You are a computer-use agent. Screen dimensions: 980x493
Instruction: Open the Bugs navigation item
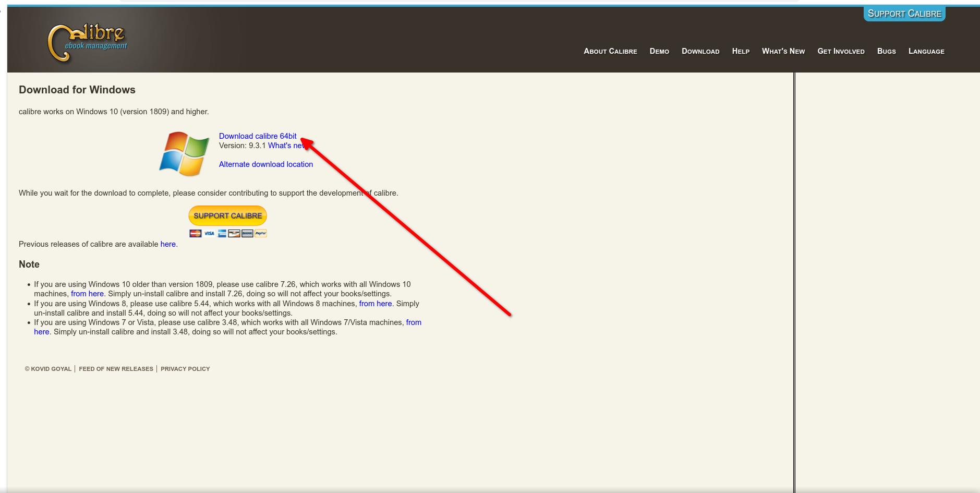tap(886, 51)
